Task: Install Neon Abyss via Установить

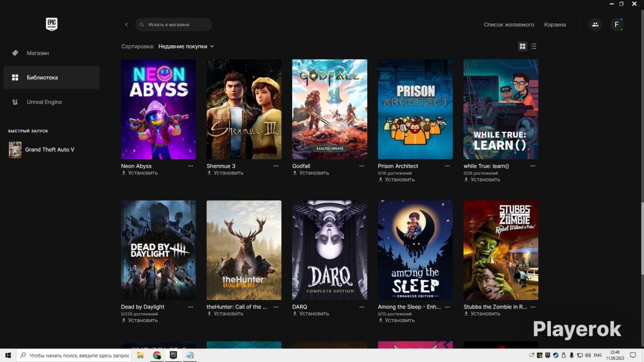Action: (139, 173)
